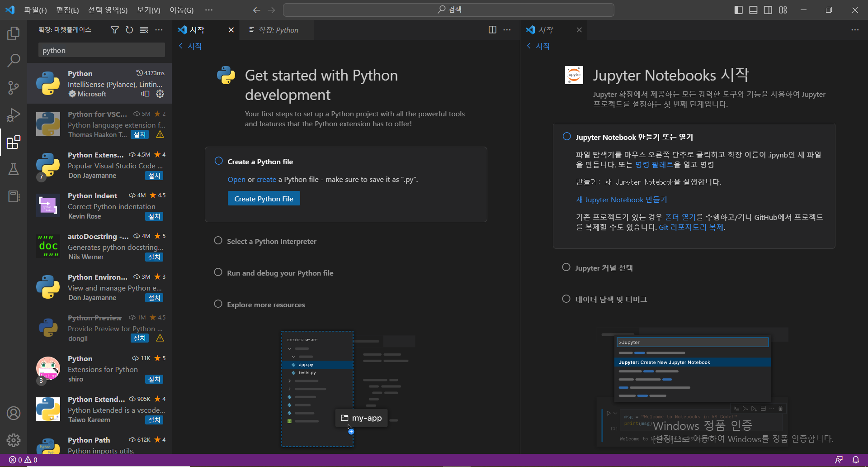Image resolution: width=868 pixels, height=467 pixels.
Task: Click the 새 Jupyter Notebook 만들기 link
Action: pos(622,200)
